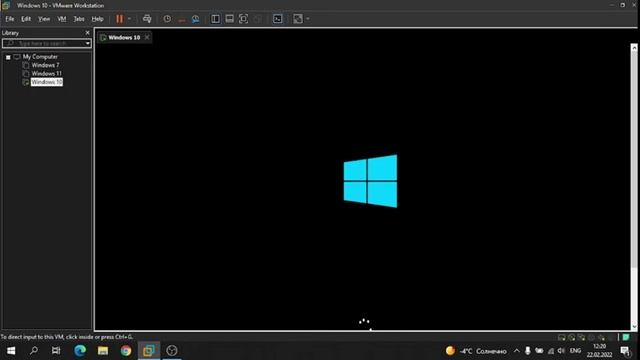Open the snapshot manager
This screenshot has height=360, width=640.
tap(196, 19)
